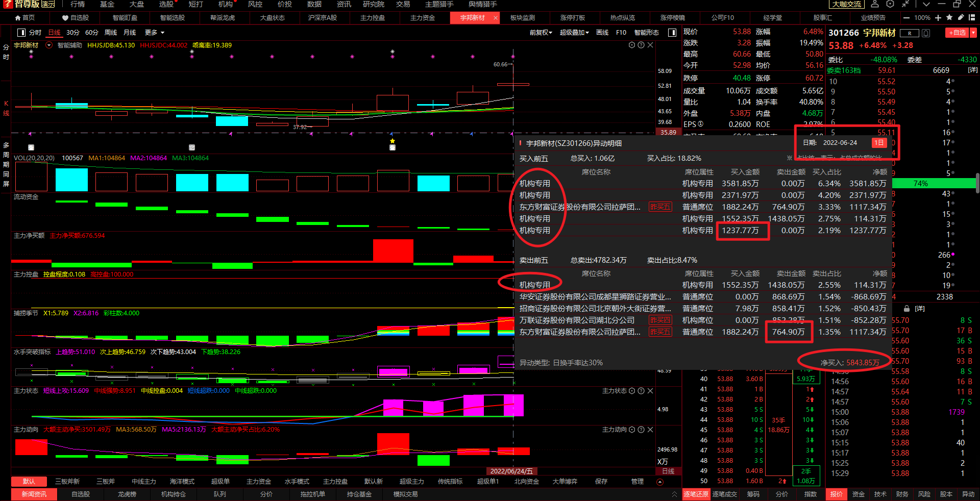Go to 首页 home tab
Viewport: 980px width, 501px height.
point(25,18)
